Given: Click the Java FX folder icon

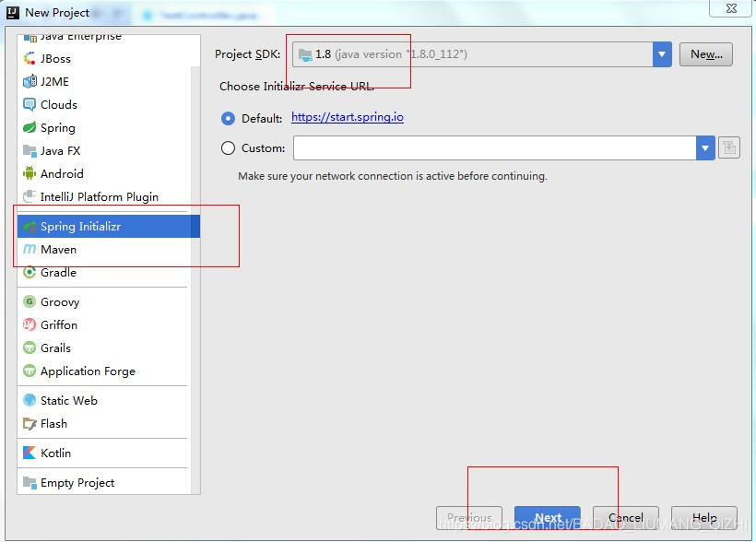Looking at the screenshot, I should click(30, 151).
